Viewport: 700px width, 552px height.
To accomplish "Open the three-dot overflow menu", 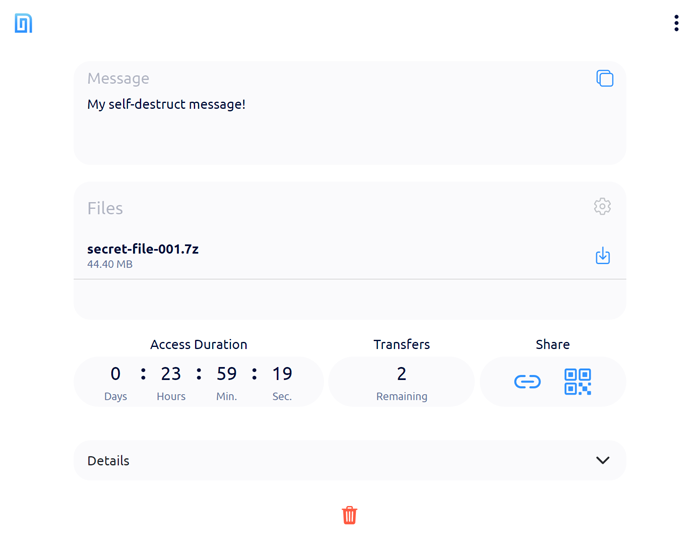I will (676, 23).
